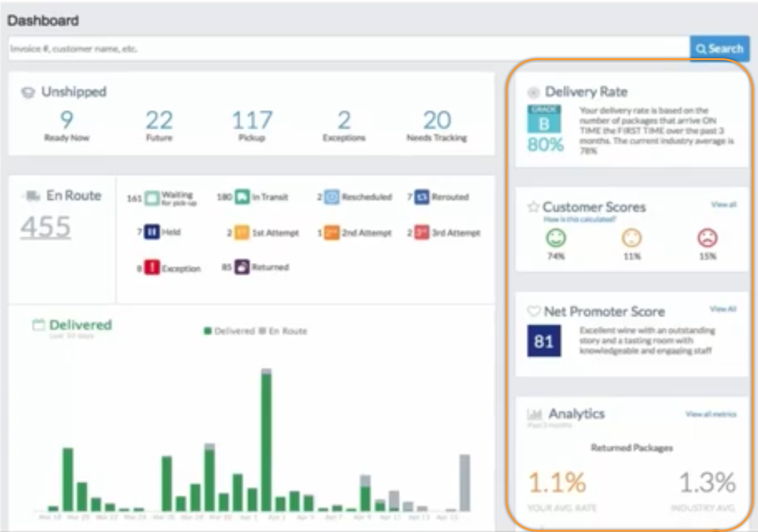
Task: Click the happy green smiley face
Action: tap(556, 238)
